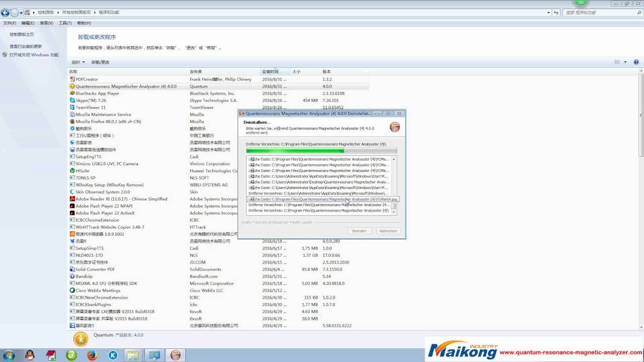Select the TeamViewer 11 icon
The width and height of the screenshot is (644, 362).
pos(72,108)
